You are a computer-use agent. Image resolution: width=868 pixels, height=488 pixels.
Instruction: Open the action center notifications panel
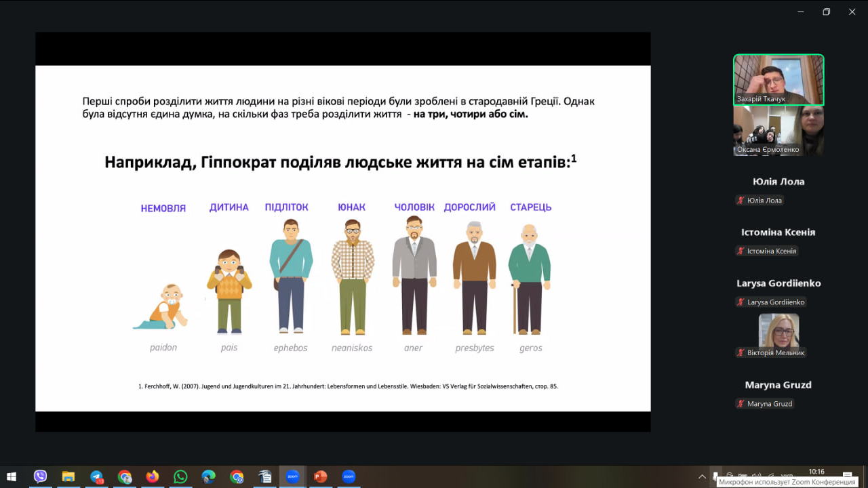click(x=847, y=476)
